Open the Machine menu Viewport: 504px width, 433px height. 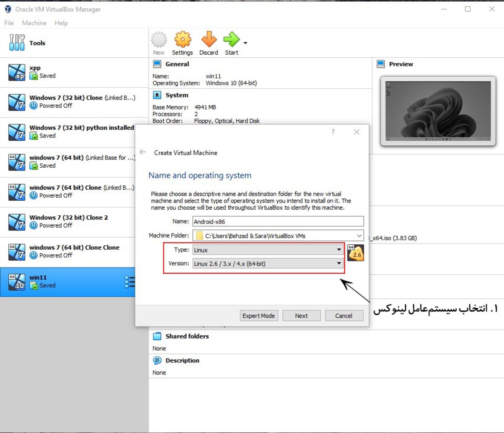[34, 23]
